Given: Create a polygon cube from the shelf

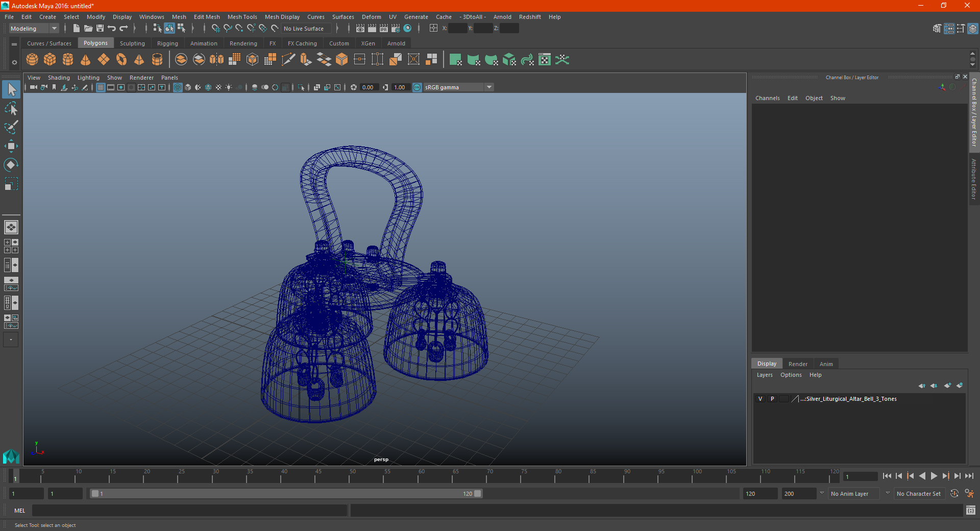Looking at the screenshot, I should pos(50,60).
